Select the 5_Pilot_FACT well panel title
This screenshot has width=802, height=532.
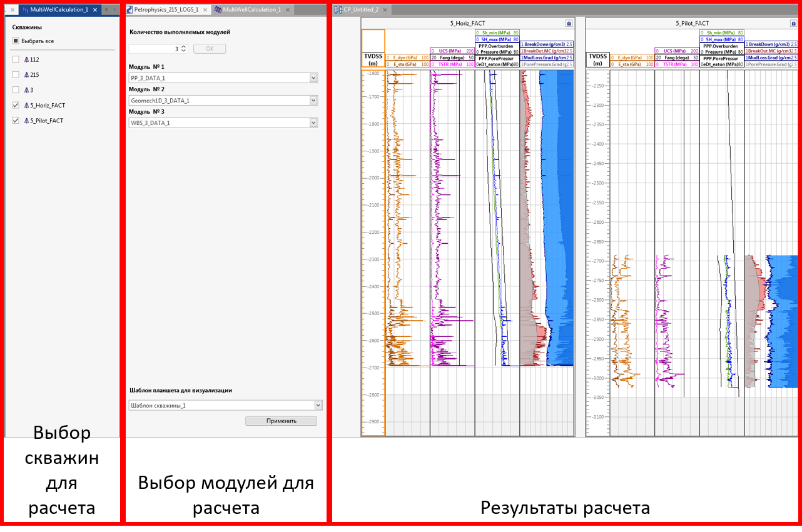(x=693, y=23)
